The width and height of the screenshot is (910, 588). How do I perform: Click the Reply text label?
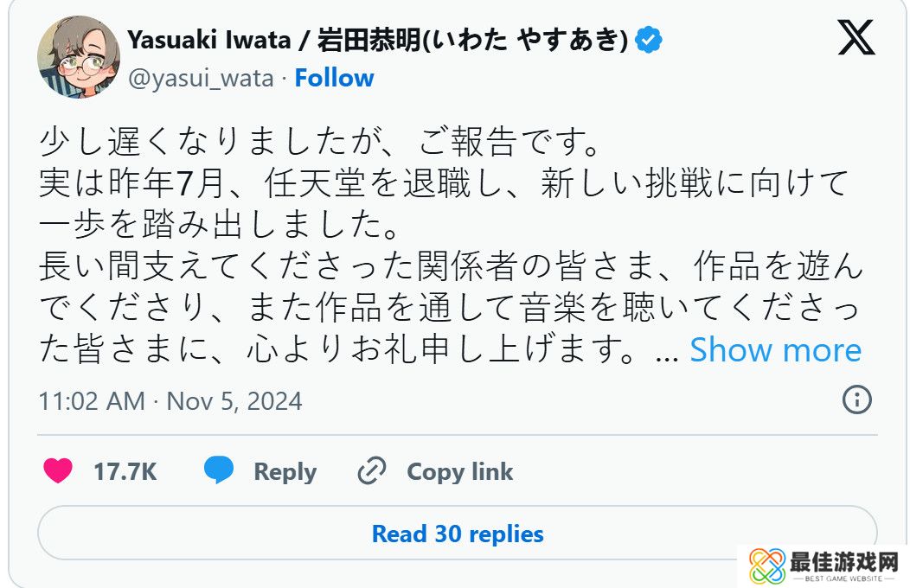click(x=285, y=472)
